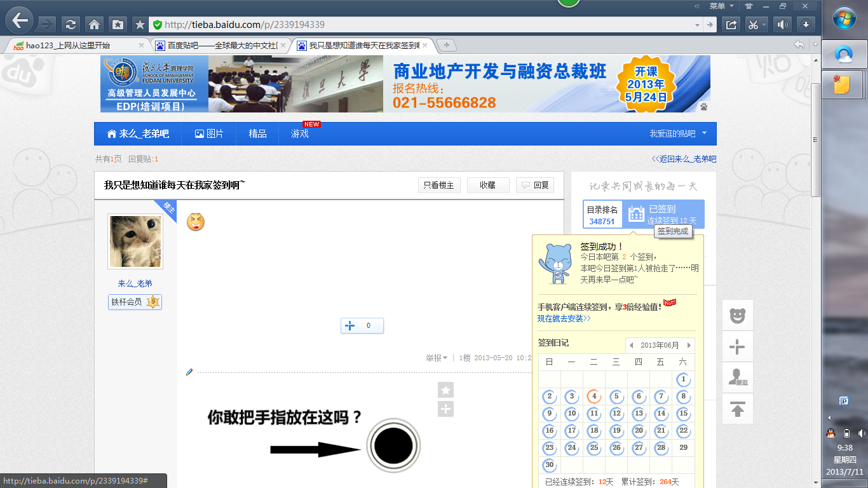868x488 pixels.
Task: Open the 我爱逛的贴吧 dropdown
Action: coord(677,134)
